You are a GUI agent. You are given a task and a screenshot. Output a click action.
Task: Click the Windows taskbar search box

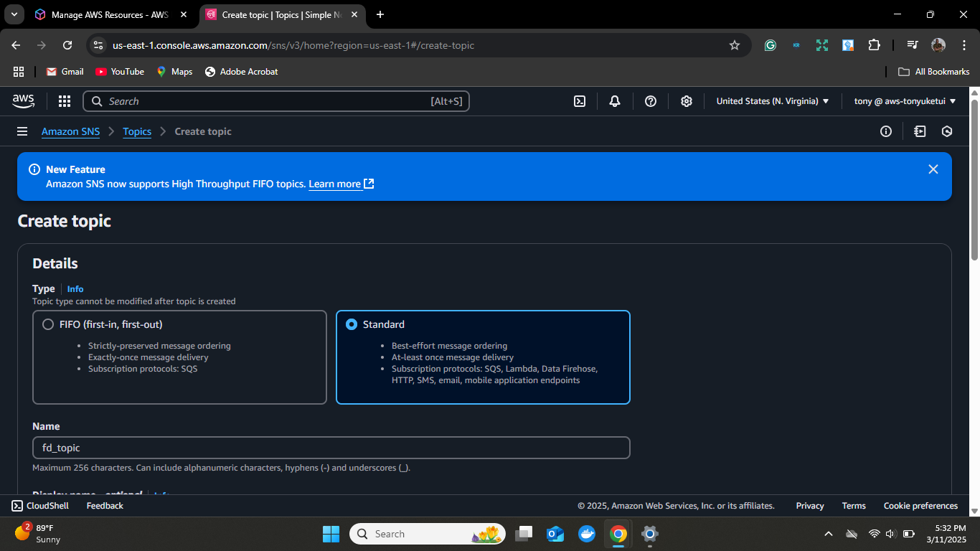[428, 534]
